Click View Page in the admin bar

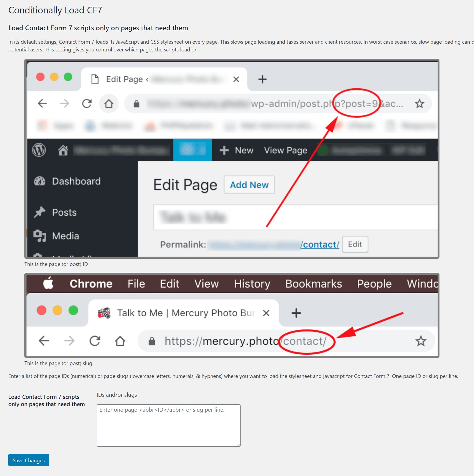pos(286,150)
